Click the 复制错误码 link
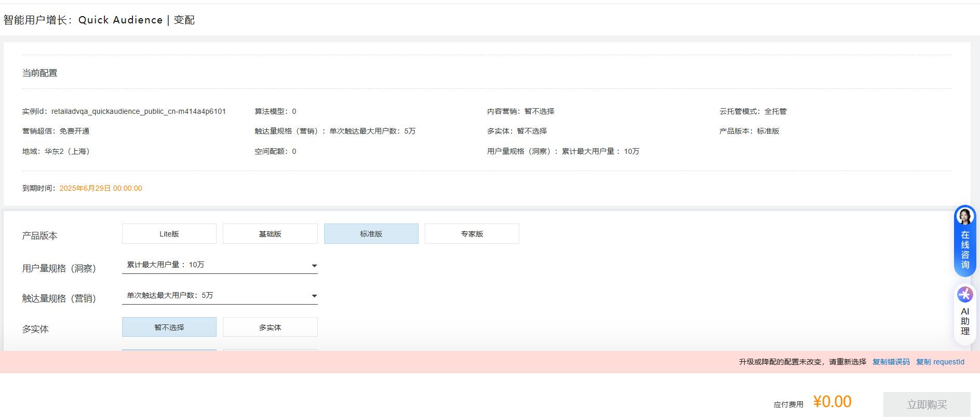 click(x=891, y=362)
